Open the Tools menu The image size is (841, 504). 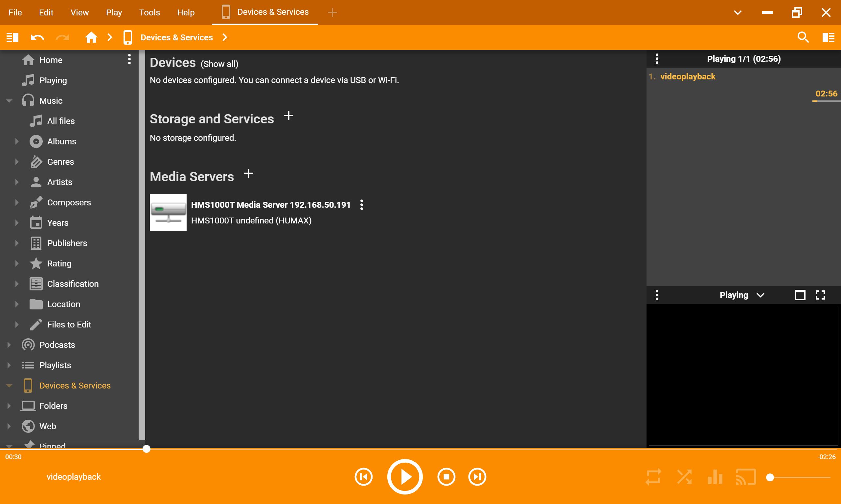(149, 12)
